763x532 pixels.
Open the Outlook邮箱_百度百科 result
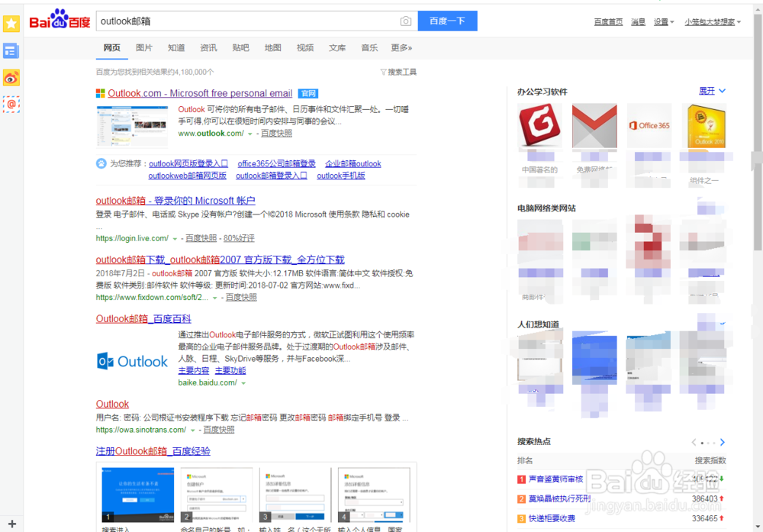tap(143, 319)
